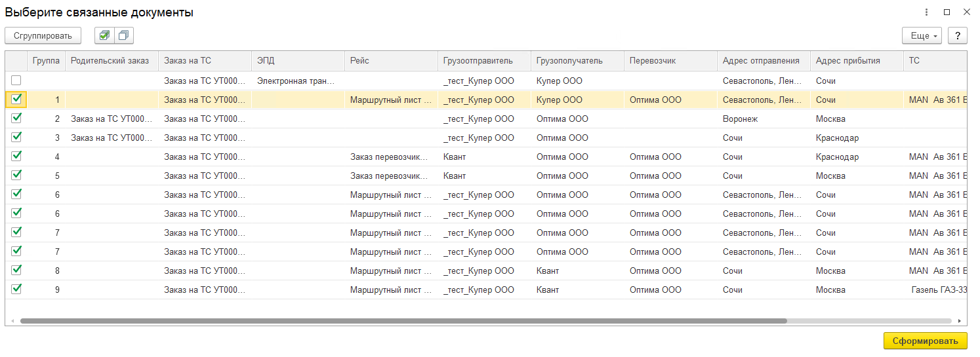Open the Еще dropdown menu
Viewport: 980px width, 357px height.
[x=922, y=35]
